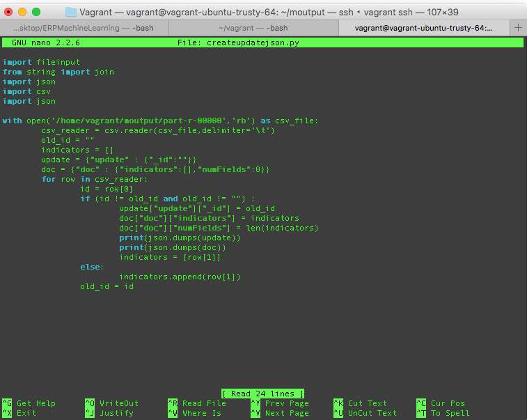The width and height of the screenshot is (527, 420).
Task: Click the folder proxy icon in title bar
Action: [71, 12]
